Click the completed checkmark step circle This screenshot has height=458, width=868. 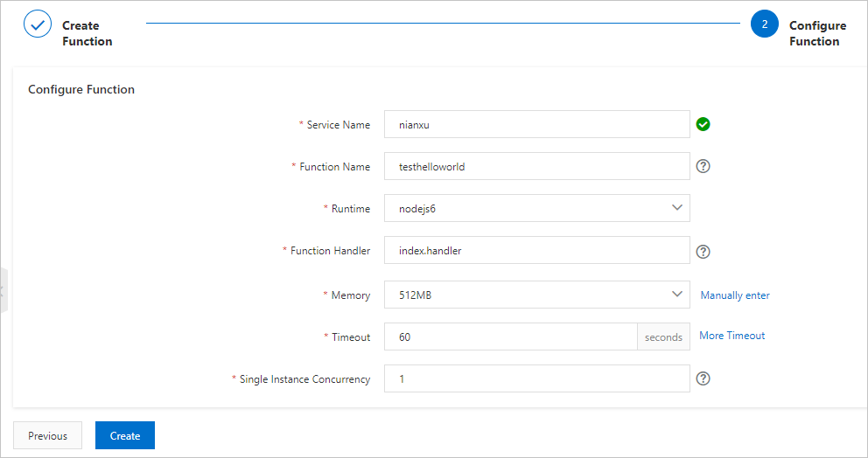pos(38,24)
